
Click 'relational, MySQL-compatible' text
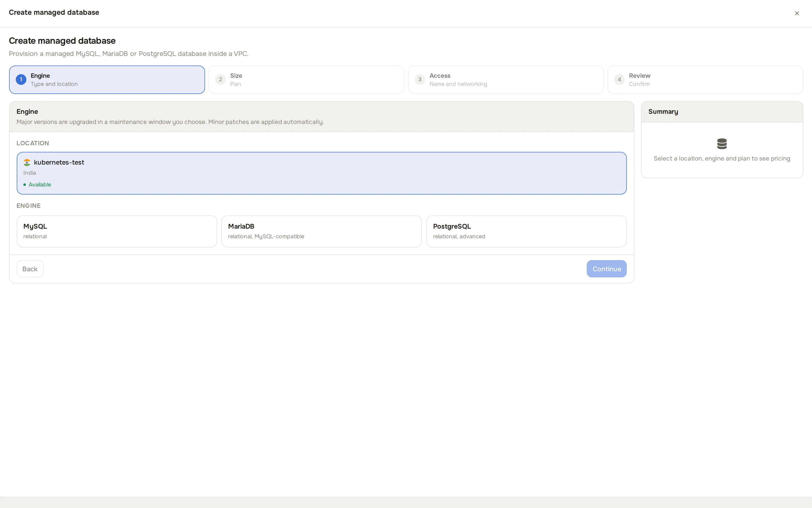[x=266, y=236]
